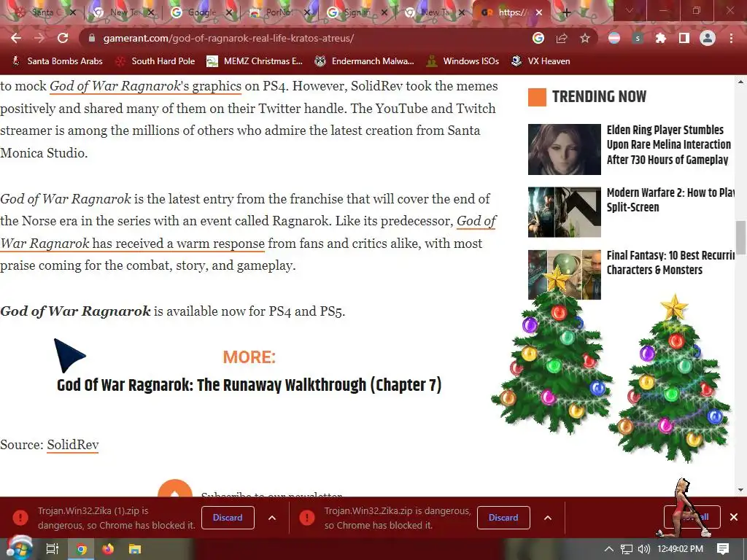747x560 pixels.
Task: Open Final Fantasy 10 Best Recurring article
Action: (x=670, y=262)
